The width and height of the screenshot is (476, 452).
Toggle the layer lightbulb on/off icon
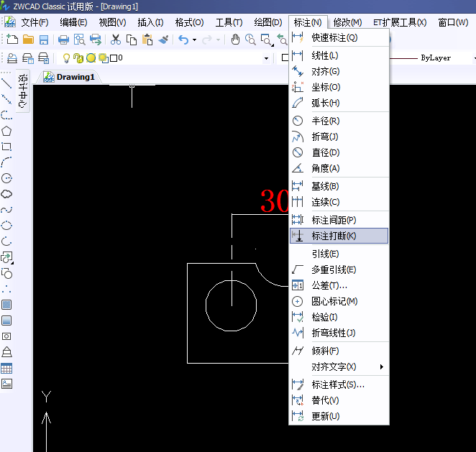pos(67,57)
